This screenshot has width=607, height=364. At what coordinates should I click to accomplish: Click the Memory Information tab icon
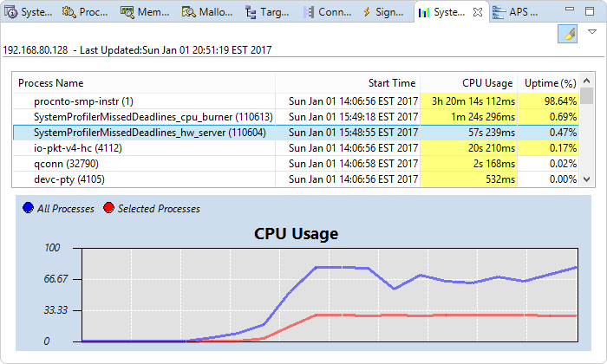127,12
